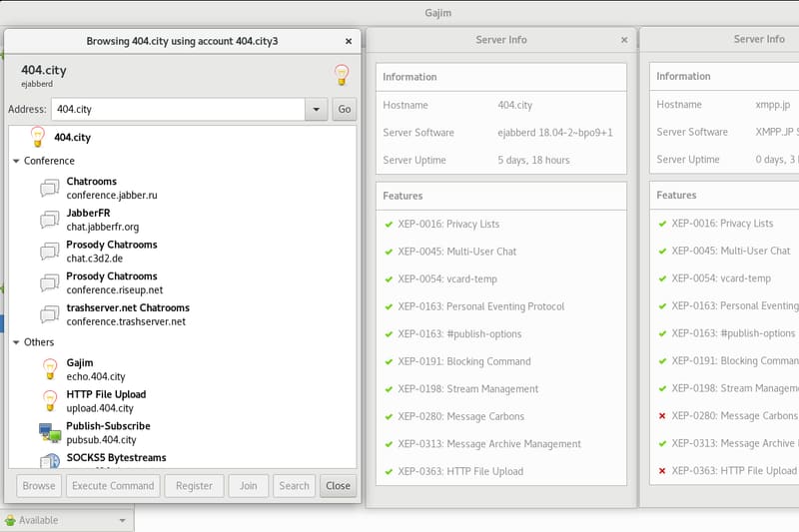Screen dimensions: 799x532
Task: Click the Chatrooms conference.jabber.ru chat icon
Action: tap(49, 188)
